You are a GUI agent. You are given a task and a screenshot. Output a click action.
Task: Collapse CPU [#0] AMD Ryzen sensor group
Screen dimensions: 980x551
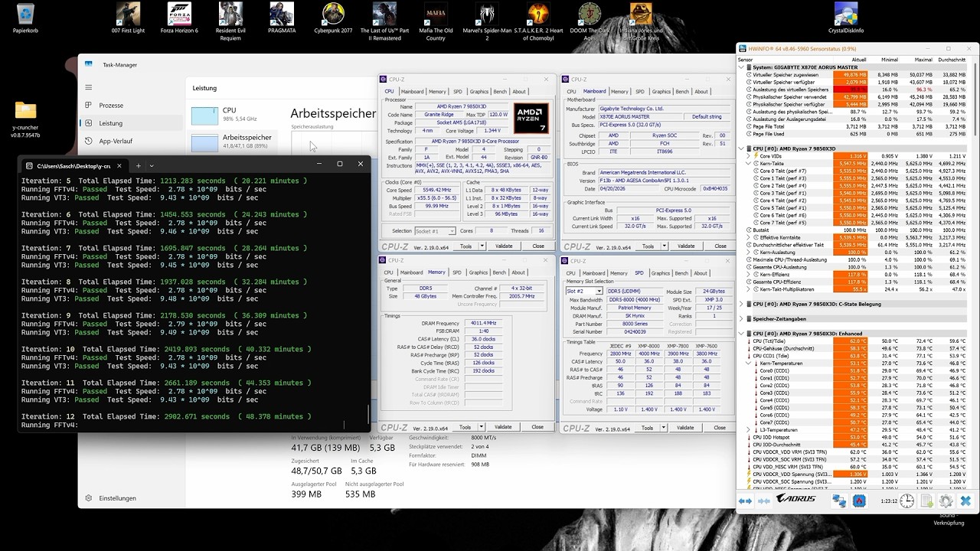coord(741,148)
